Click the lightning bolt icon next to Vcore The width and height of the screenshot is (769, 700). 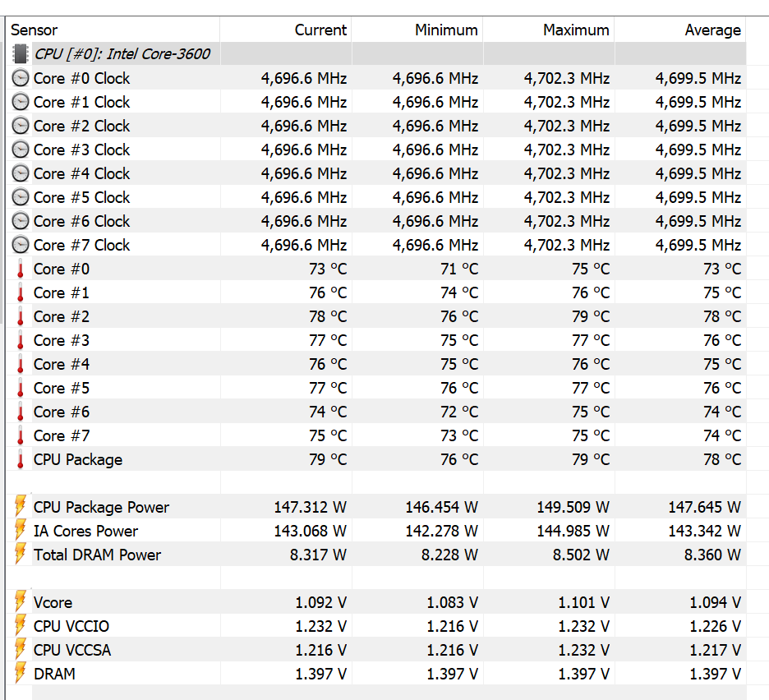(x=21, y=601)
